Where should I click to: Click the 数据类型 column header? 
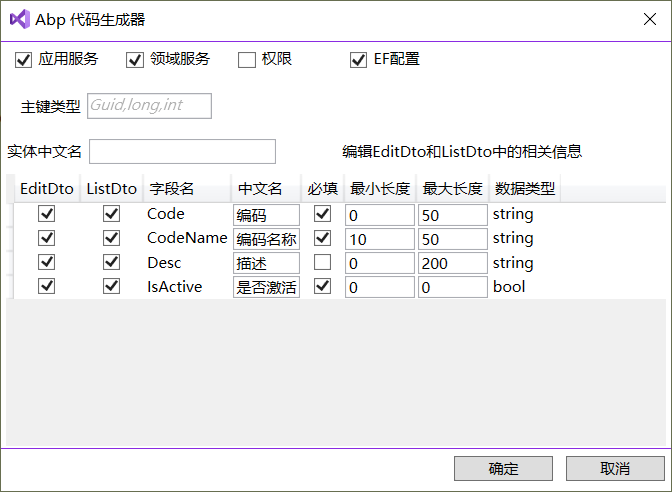click(x=525, y=189)
